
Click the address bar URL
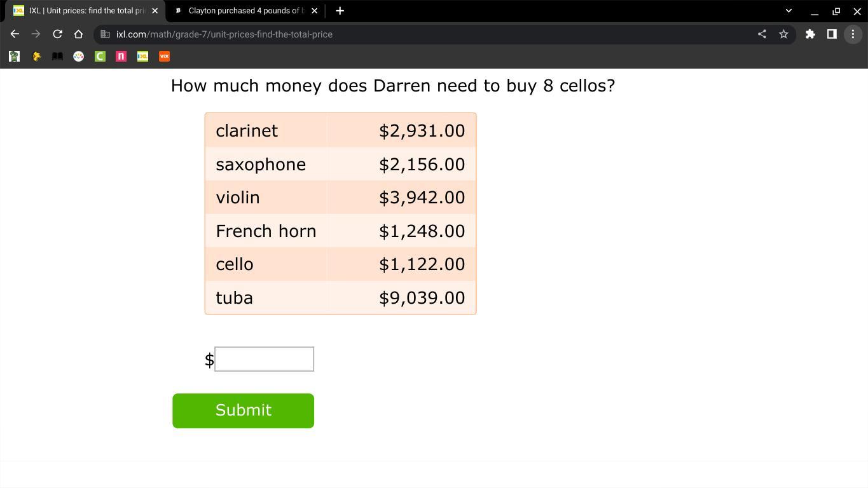click(x=224, y=34)
